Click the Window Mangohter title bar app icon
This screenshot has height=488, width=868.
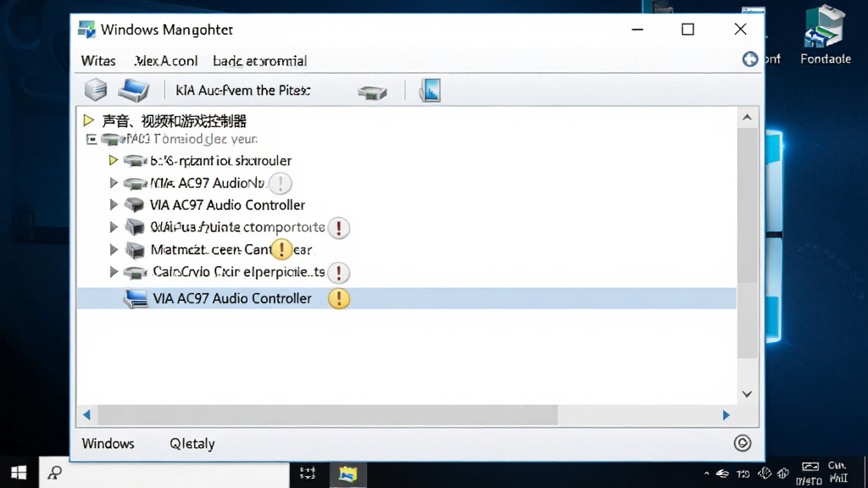[x=86, y=30]
